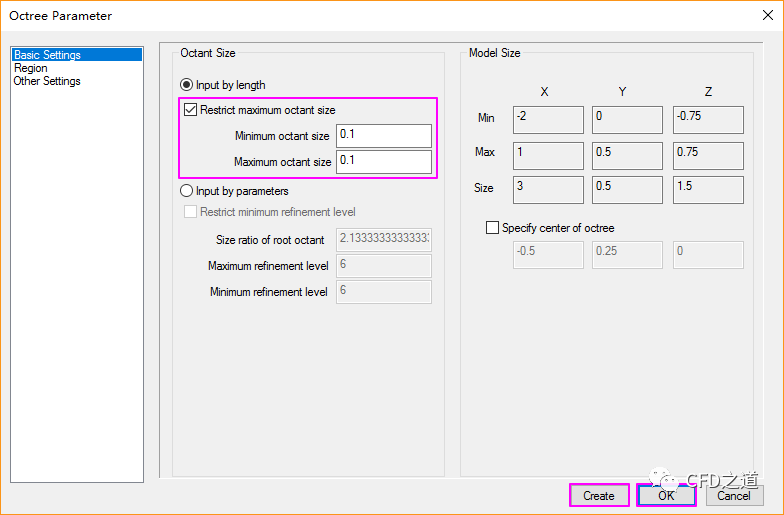784x515 pixels.
Task: Open the Region settings entry
Action: click(x=30, y=68)
